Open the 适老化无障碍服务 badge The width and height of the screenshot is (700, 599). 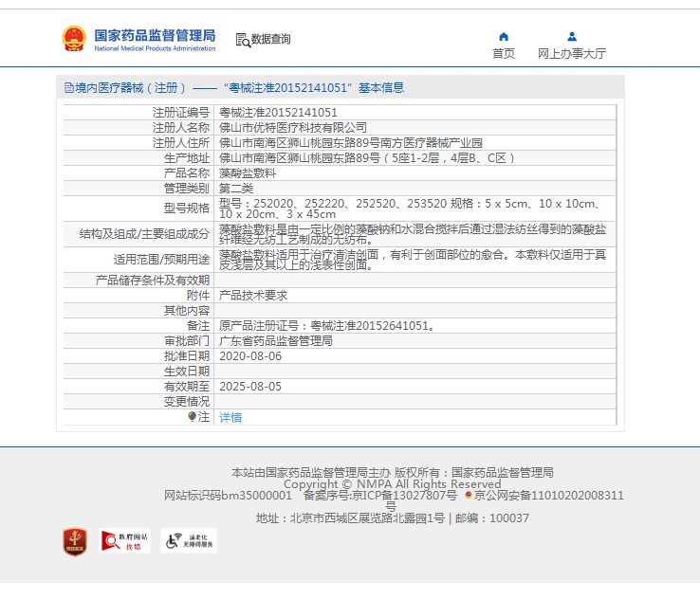[189, 540]
